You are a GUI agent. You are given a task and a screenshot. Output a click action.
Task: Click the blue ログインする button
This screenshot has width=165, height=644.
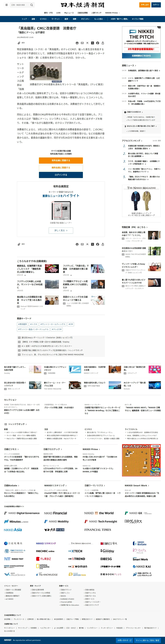[x=61, y=175]
